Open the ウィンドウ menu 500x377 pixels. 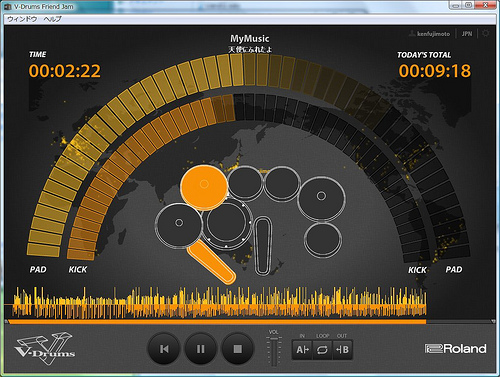pos(22,19)
